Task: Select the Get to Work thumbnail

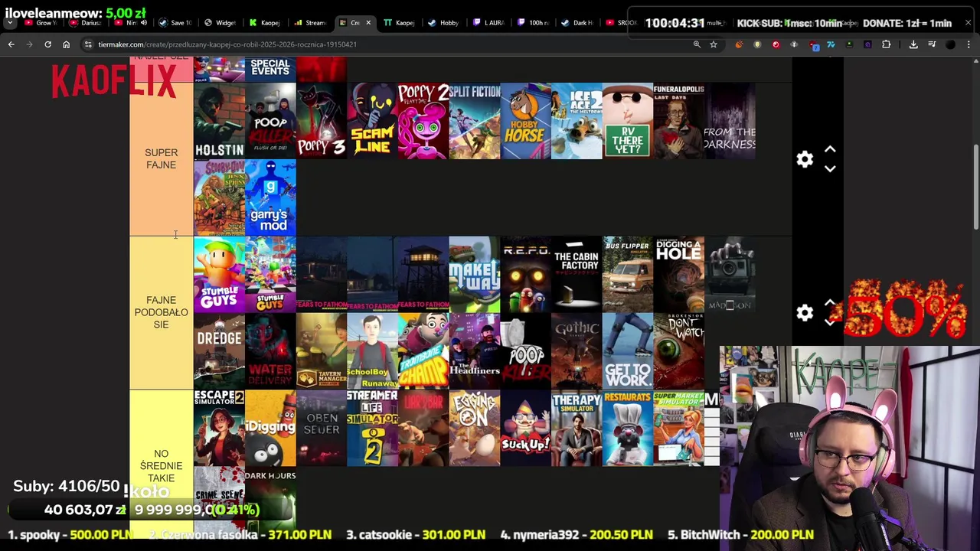Action: (628, 350)
